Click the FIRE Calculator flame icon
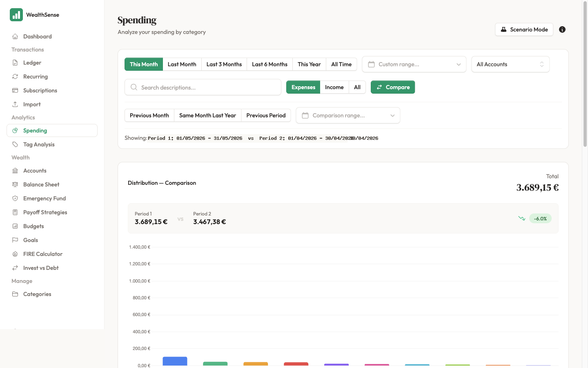This screenshot has height=368, width=588. click(x=15, y=254)
